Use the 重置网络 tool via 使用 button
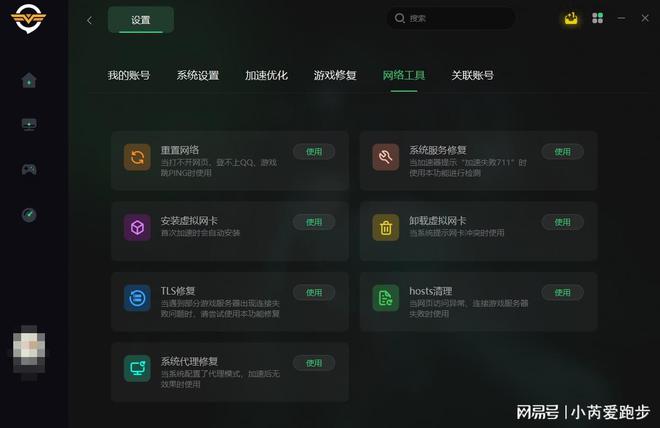The image size is (660, 428). click(314, 152)
